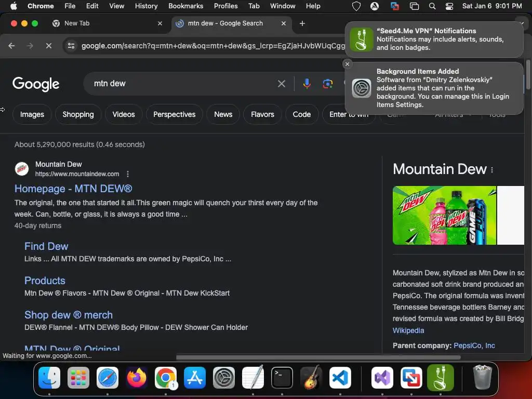
Task: Open the Find Dew sitelink
Action: (46, 246)
